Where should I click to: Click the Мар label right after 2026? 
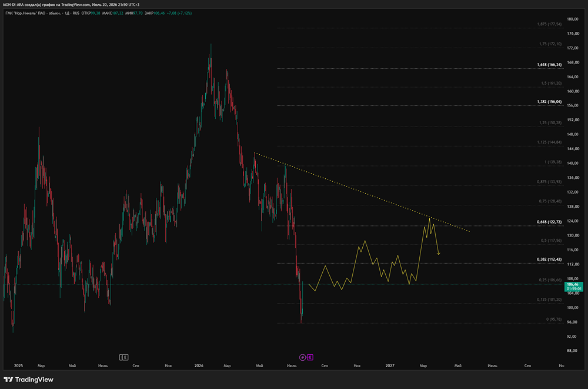point(227,365)
